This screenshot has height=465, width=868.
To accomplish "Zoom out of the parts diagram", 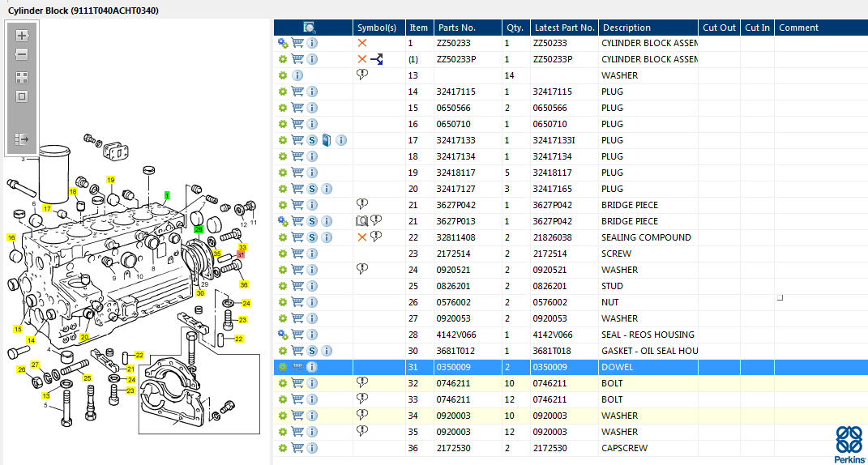I will tap(22, 54).
